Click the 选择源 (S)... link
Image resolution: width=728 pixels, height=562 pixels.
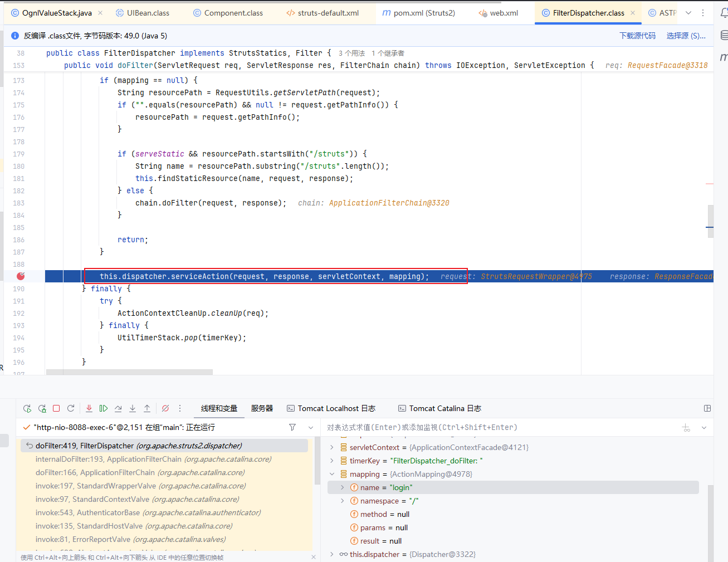point(686,36)
